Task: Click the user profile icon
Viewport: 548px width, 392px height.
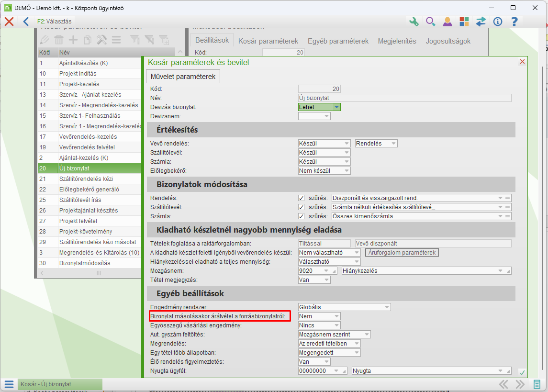Action: pos(447,22)
